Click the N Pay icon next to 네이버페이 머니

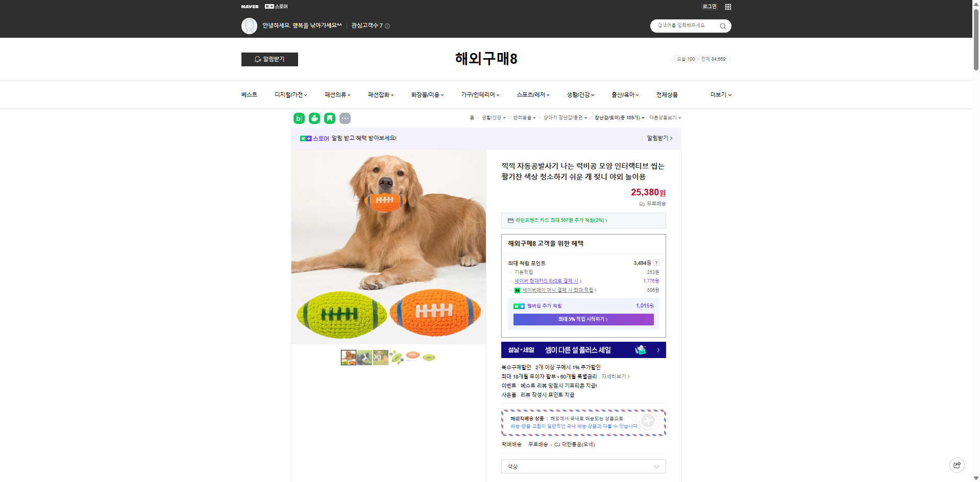point(517,290)
